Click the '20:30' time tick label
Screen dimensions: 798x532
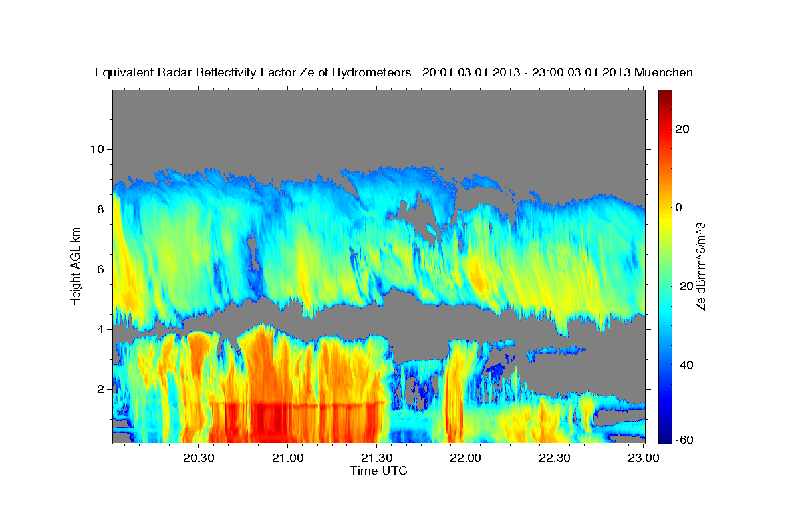[x=199, y=458]
